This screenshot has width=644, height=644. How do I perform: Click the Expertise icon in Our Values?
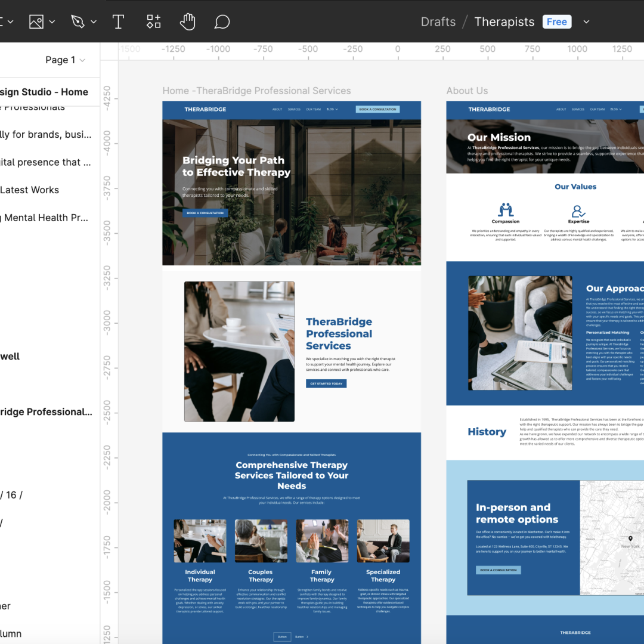(x=578, y=211)
